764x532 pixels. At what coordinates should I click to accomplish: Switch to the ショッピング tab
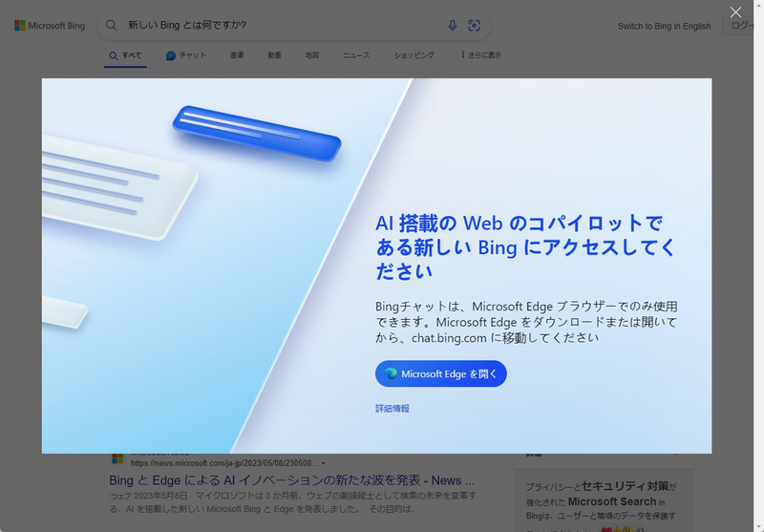click(414, 55)
